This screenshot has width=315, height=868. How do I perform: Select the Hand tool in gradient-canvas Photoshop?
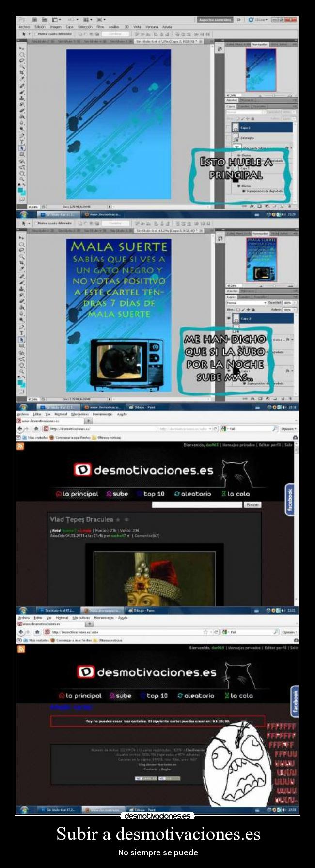(x=22, y=173)
